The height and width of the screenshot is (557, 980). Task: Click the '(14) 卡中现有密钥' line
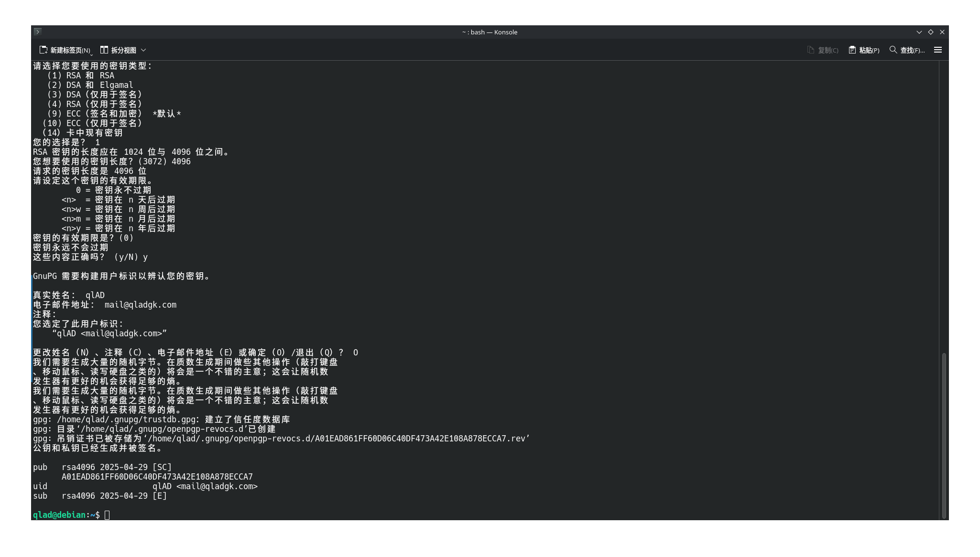point(82,133)
